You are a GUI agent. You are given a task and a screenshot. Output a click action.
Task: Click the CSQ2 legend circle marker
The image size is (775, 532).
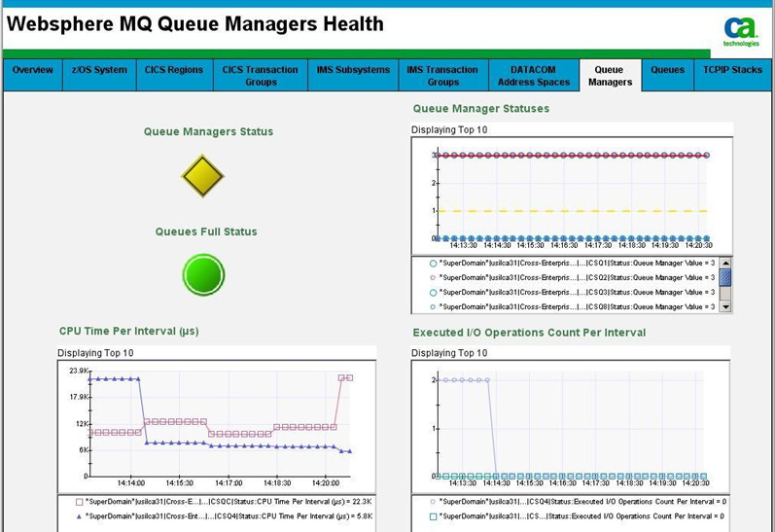433,278
